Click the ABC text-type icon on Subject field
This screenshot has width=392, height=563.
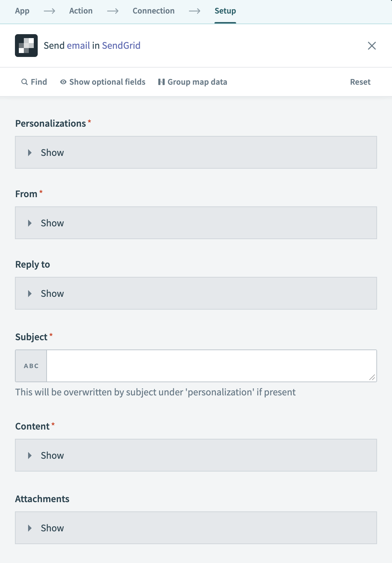tap(31, 365)
